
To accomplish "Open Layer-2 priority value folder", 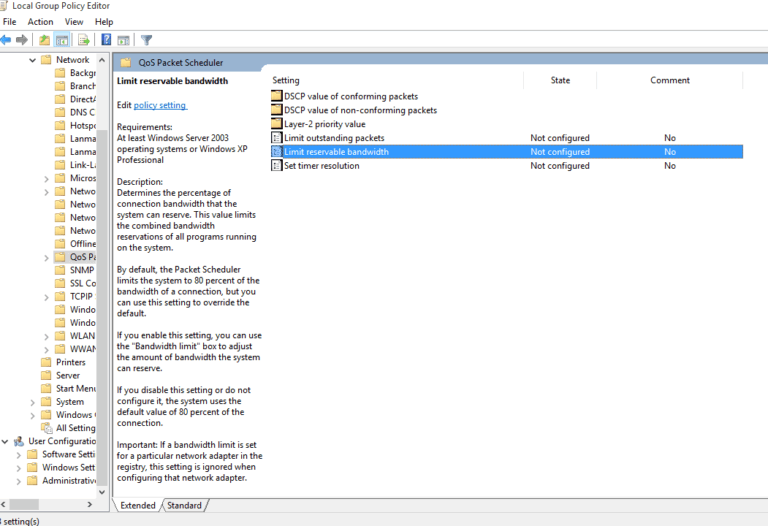I will click(x=325, y=124).
